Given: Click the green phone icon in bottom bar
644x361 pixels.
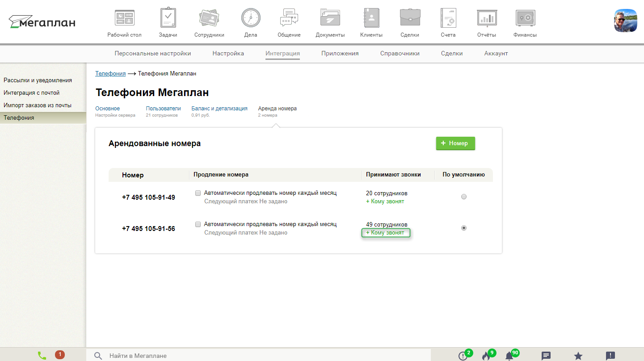Looking at the screenshot, I should 42,356.
